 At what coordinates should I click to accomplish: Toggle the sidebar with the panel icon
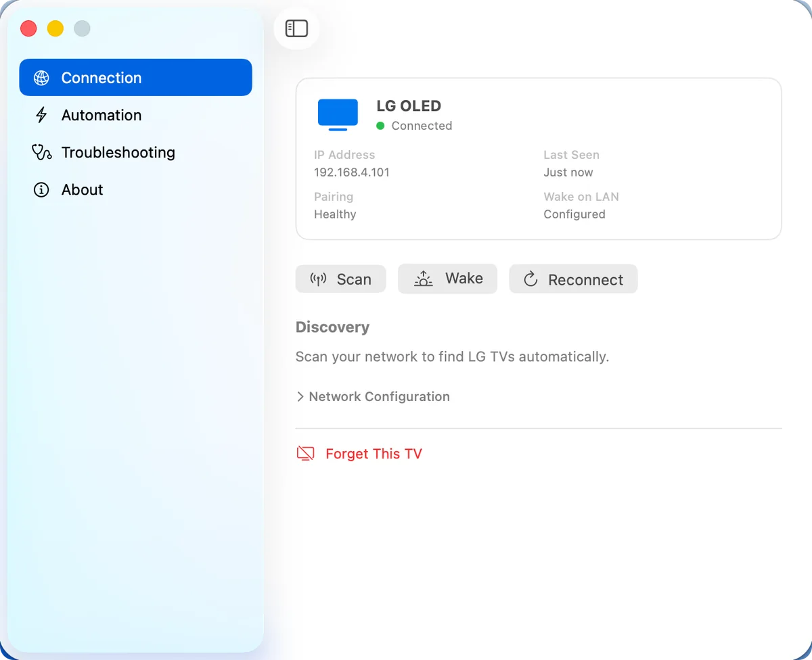pos(296,28)
